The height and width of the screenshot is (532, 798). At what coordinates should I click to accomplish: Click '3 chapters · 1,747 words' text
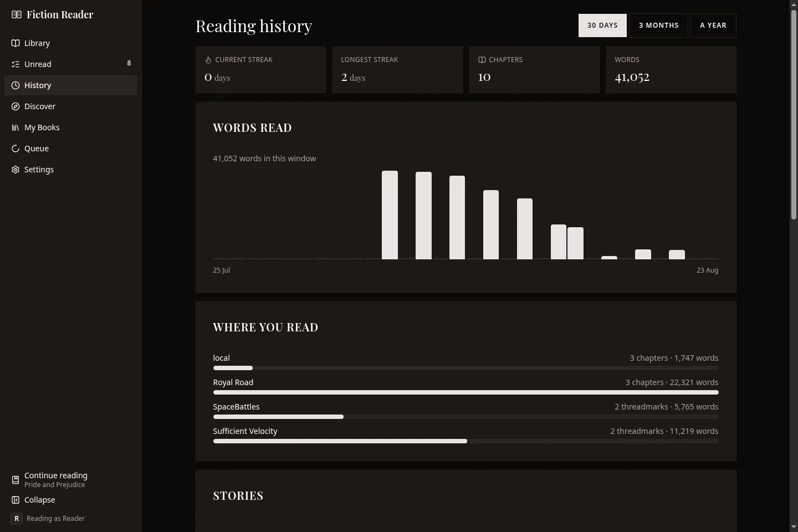tap(674, 358)
